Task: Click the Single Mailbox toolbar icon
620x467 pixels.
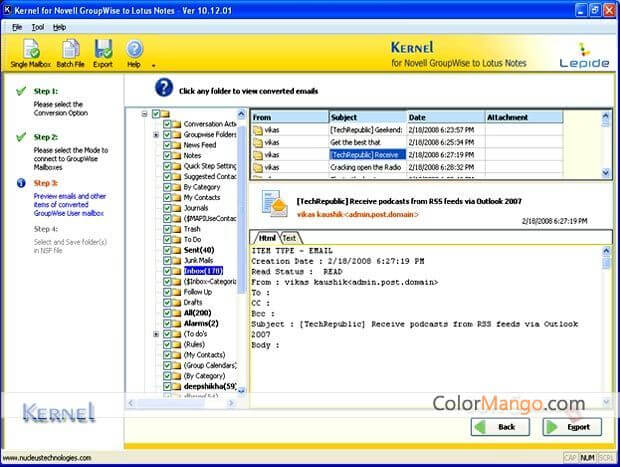Action: tap(31, 53)
